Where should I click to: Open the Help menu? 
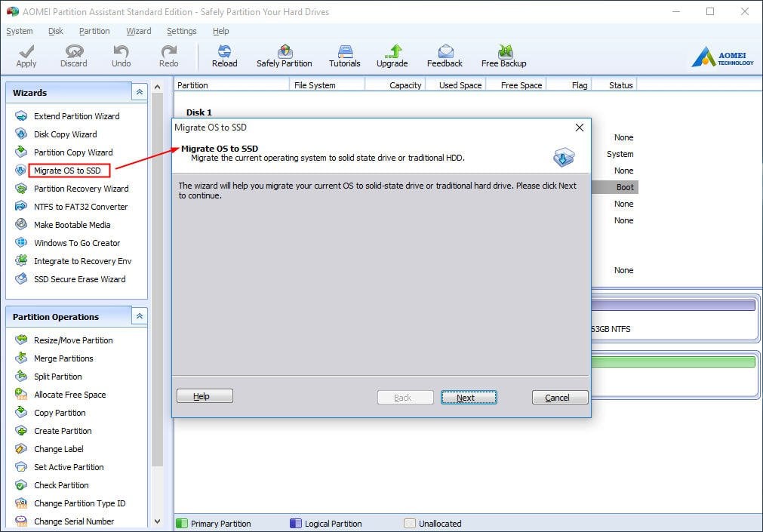coord(221,31)
